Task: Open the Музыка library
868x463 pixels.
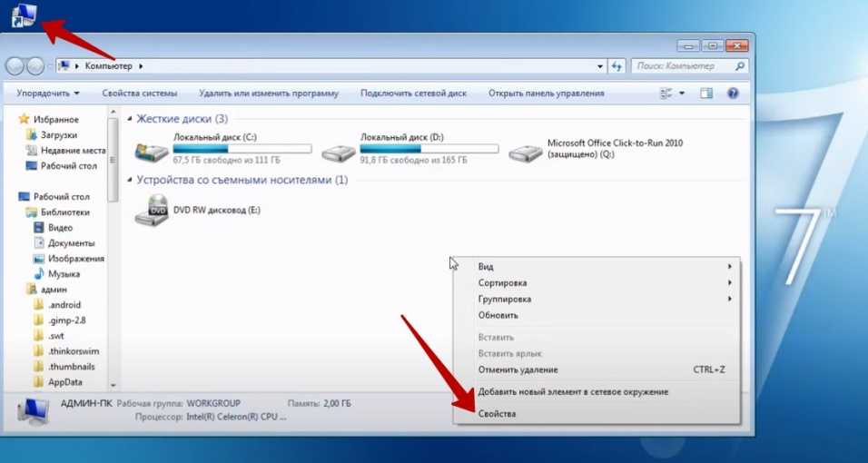Action: pos(64,274)
